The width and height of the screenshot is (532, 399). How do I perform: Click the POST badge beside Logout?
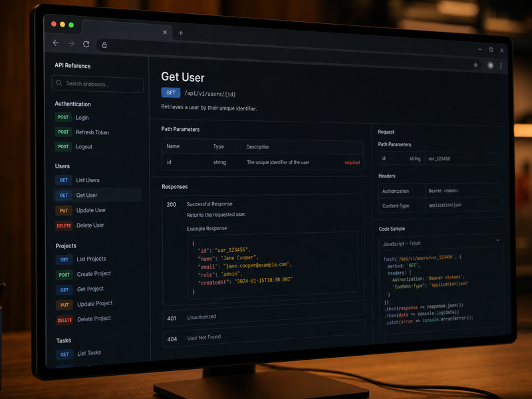click(x=63, y=146)
